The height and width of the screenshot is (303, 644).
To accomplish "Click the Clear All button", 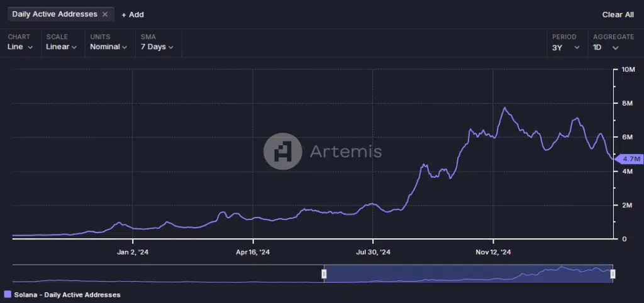I will pyautogui.click(x=618, y=15).
